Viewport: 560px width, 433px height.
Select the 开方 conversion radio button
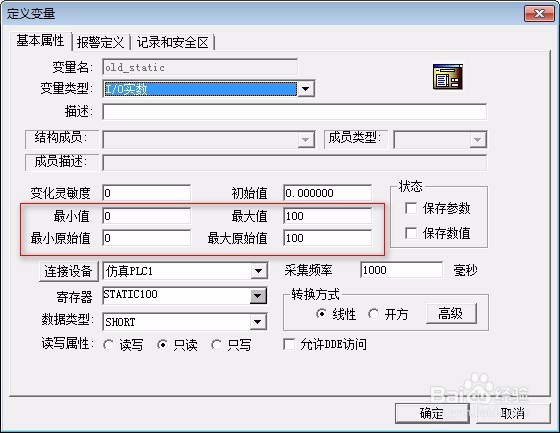click(x=373, y=314)
